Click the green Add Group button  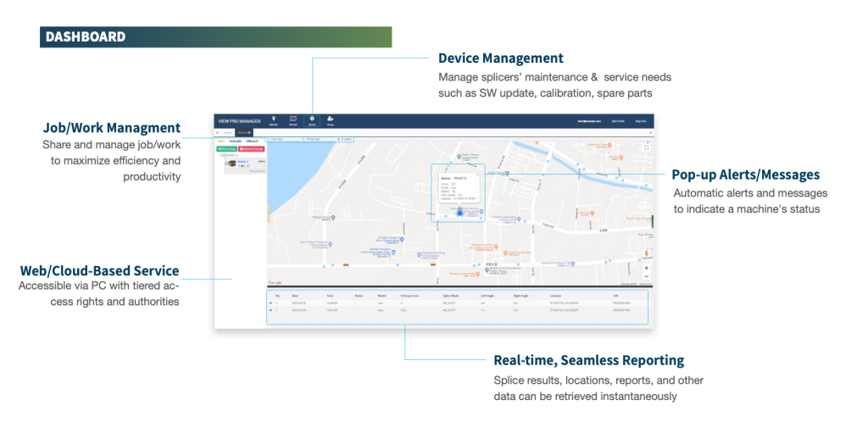pyautogui.click(x=225, y=148)
